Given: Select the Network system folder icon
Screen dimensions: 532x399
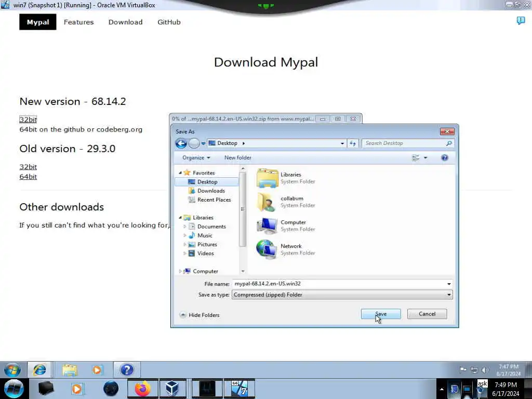Looking at the screenshot, I should click(267, 249).
